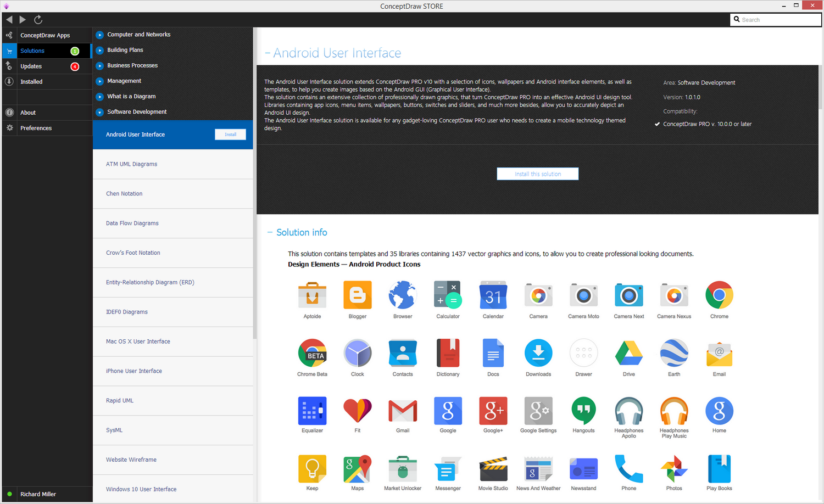The width and height of the screenshot is (824, 504).
Task: Open Chen Notation solution
Action: [x=172, y=194]
